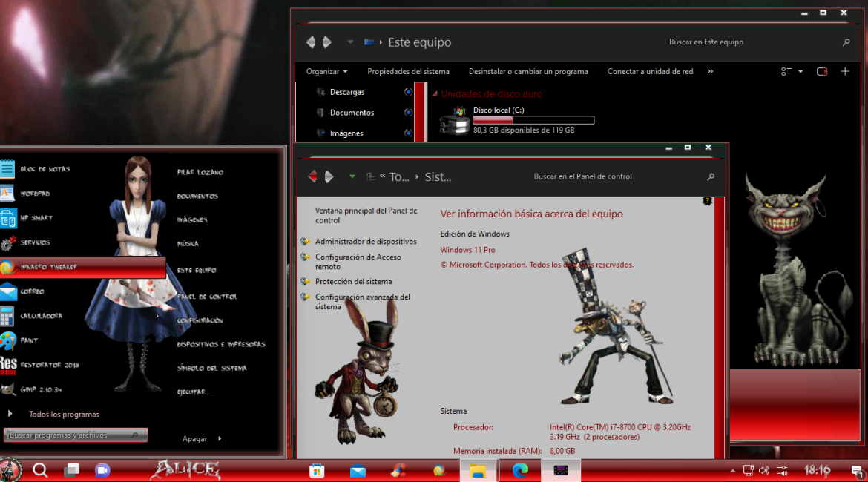
Task: Click the Microsoft Edge taskbar icon
Action: [x=520, y=470]
